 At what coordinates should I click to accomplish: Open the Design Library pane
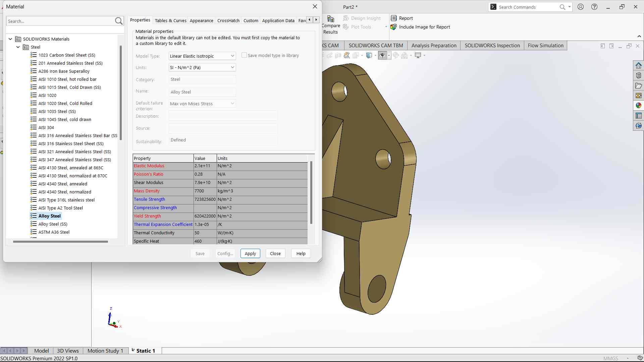click(x=638, y=75)
